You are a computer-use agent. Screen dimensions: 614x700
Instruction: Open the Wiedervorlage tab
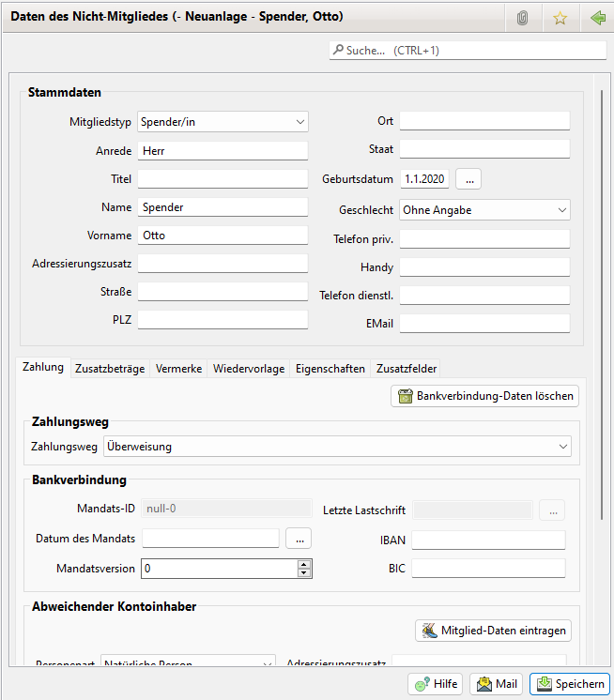click(249, 369)
